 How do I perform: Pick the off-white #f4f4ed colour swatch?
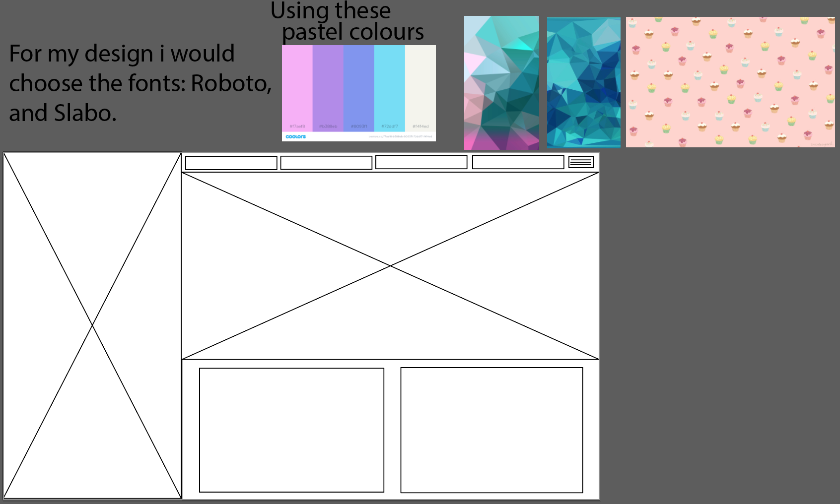(420, 88)
